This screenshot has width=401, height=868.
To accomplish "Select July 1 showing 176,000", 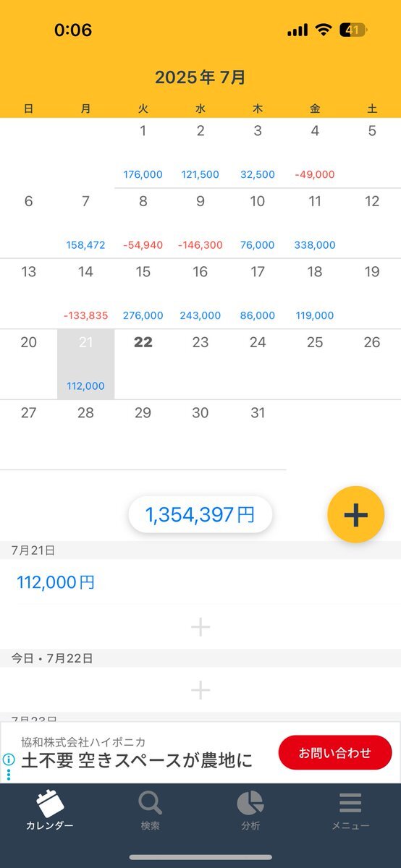I will [x=143, y=153].
